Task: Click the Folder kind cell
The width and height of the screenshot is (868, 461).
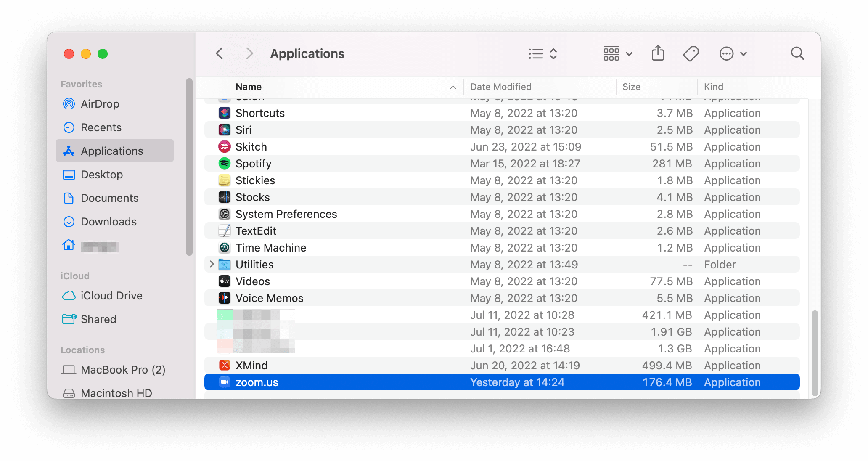Action: pyautogui.click(x=720, y=264)
